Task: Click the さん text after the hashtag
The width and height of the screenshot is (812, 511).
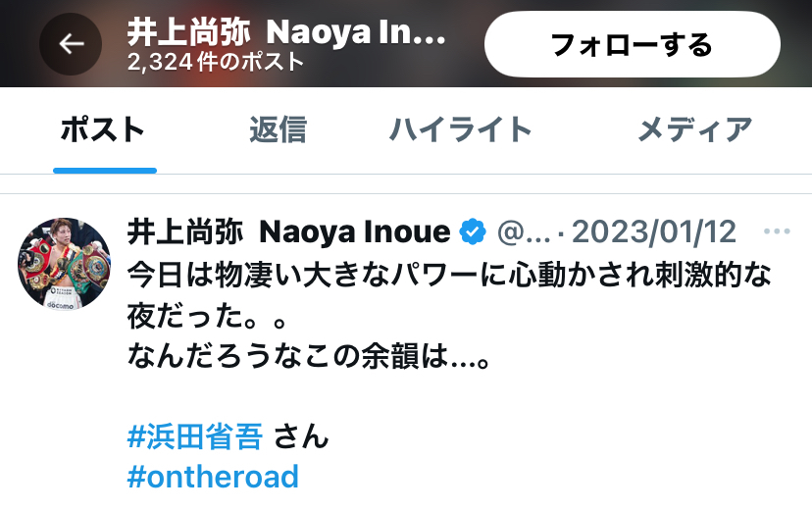Action: pos(301,435)
